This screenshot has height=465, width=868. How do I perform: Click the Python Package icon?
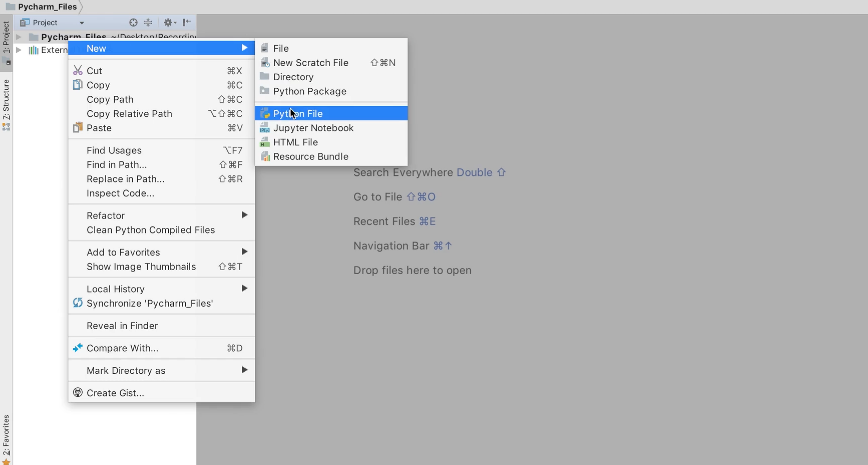click(x=265, y=91)
